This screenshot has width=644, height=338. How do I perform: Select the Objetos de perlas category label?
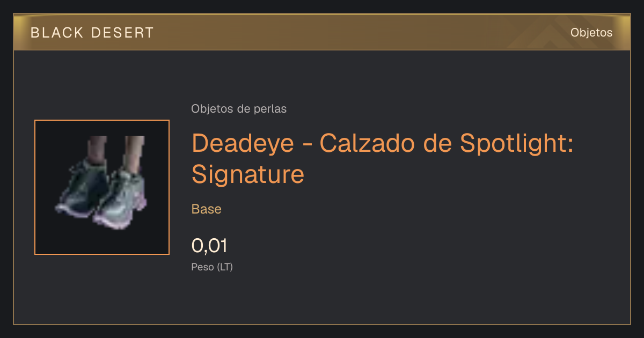[239, 109]
